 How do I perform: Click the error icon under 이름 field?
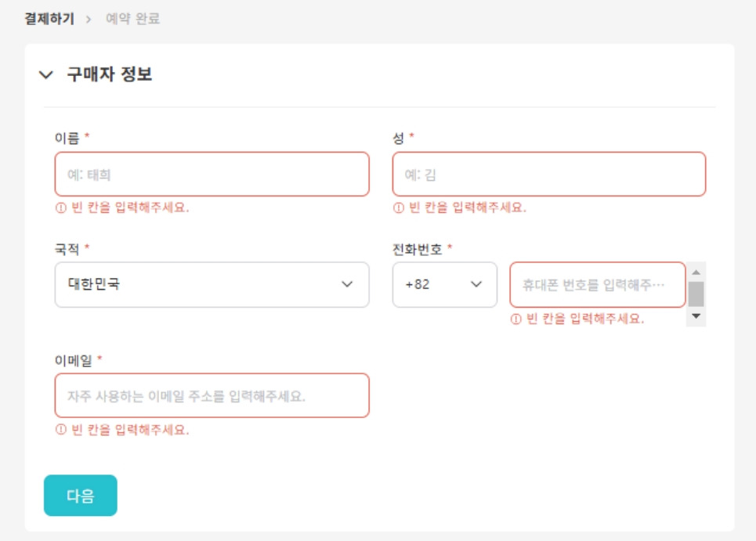[x=60, y=208]
